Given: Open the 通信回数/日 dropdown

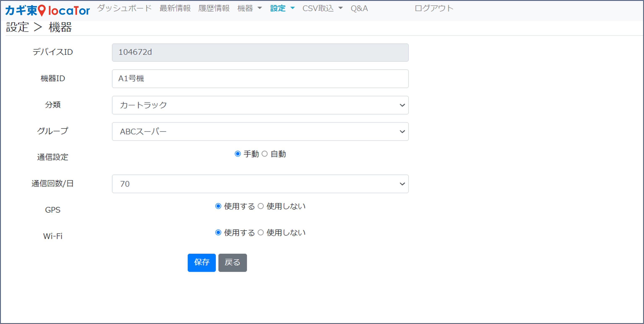Looking at the screenshot, I should pos(260,184).
